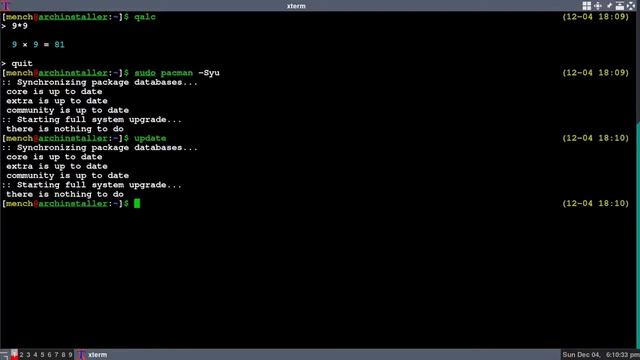This screenshot has width=640, height=360.
Task: Switch to workspace 5 in the pager
Action: pos(42,355)
